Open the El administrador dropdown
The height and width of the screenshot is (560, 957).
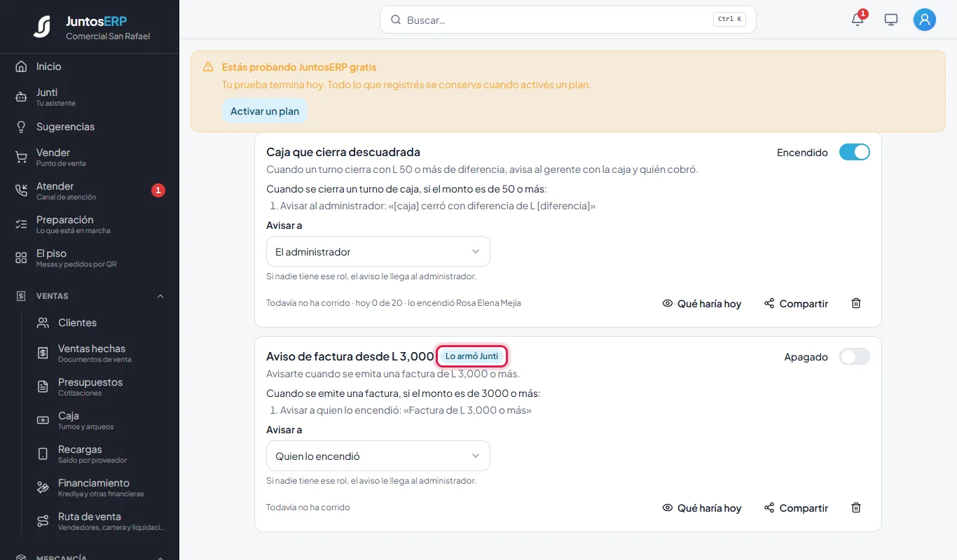click(378, 251)
